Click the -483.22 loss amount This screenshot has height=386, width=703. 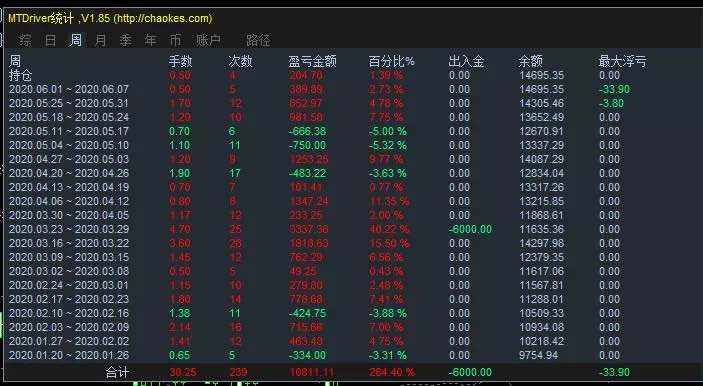pyautogui.click(x=307, y=173)
